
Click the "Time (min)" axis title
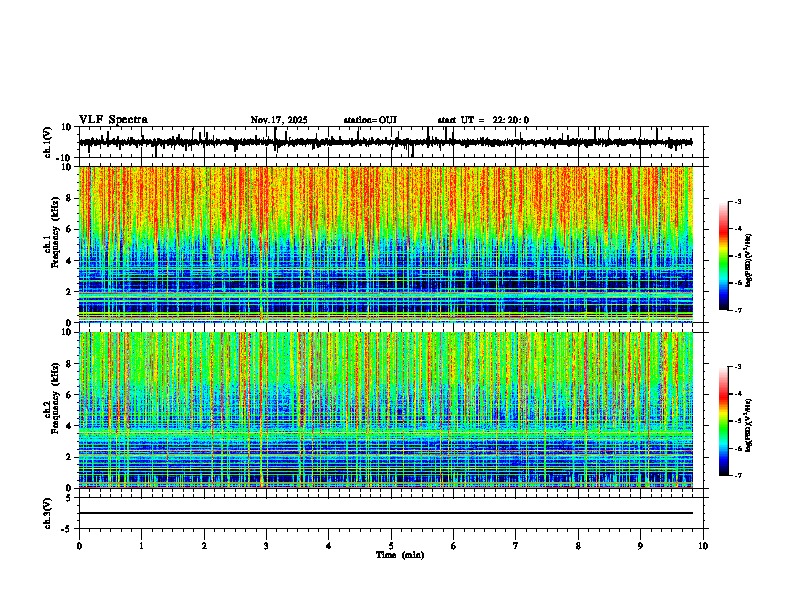click(400, 555)
